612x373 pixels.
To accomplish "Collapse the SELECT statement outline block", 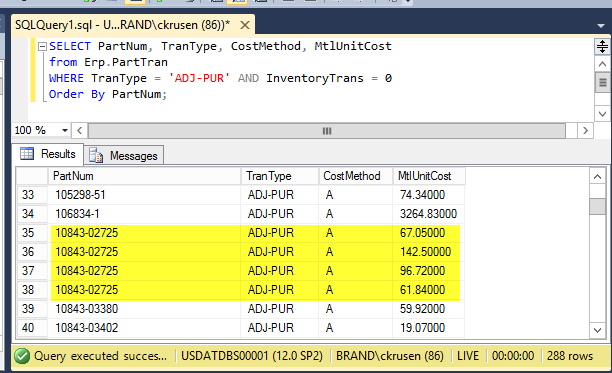I will [42, 46].
